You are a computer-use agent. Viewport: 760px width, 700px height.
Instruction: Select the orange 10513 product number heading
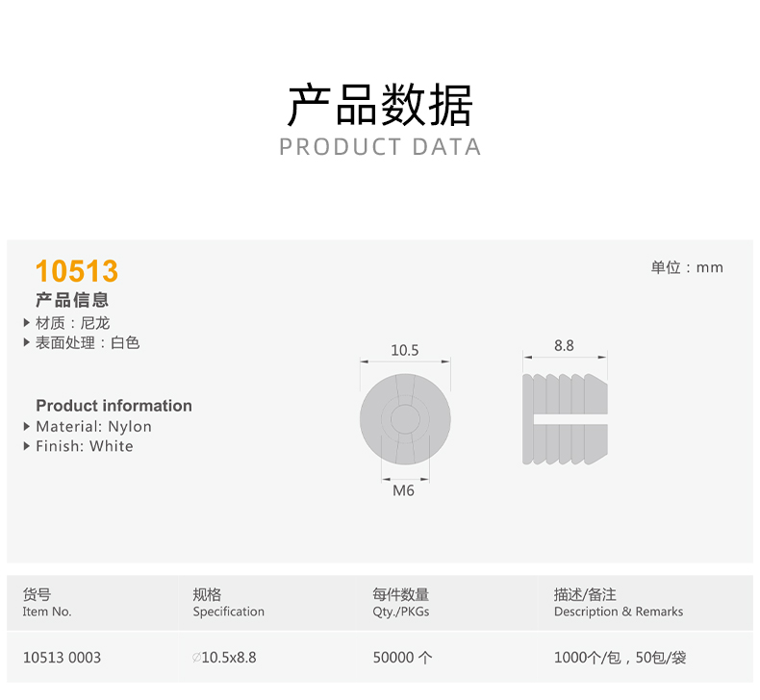point(77,270)
